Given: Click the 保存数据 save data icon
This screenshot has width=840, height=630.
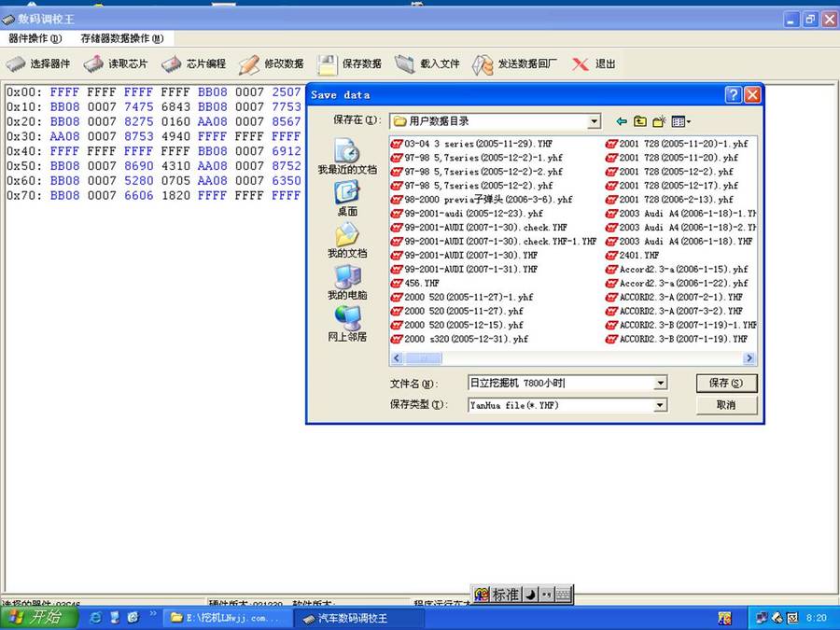Looking at the screenshot, I should coord(327,64).
